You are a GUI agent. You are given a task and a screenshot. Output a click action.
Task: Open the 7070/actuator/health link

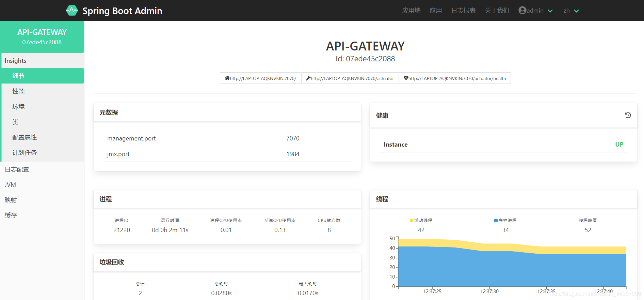[x=455, y=78]
